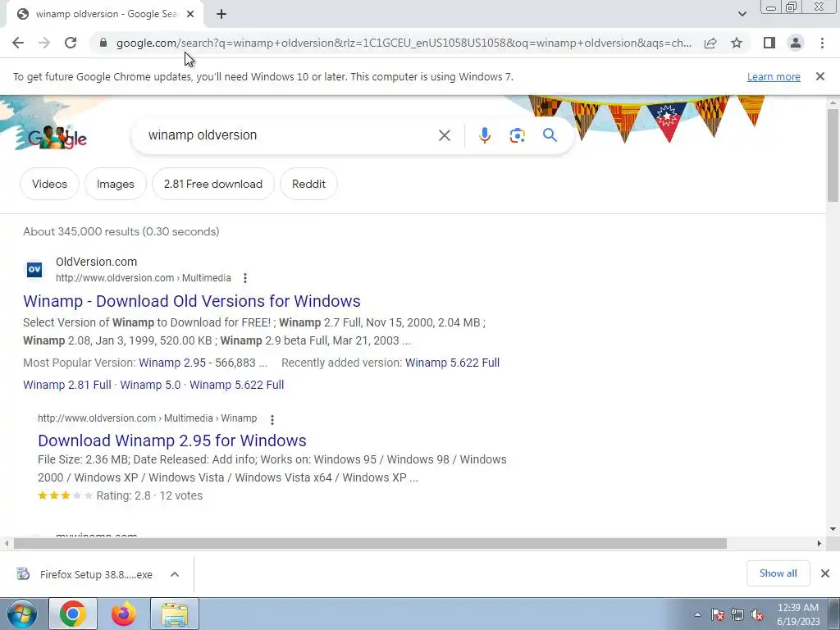
Task: Open the Chrome profile avatar icon
Action: point(796,43)
